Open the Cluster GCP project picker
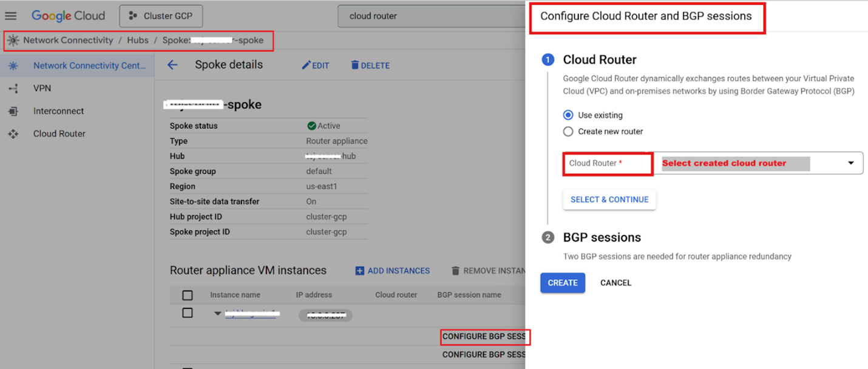Screen dimensions: 868x369 click(x=161, y=16)
